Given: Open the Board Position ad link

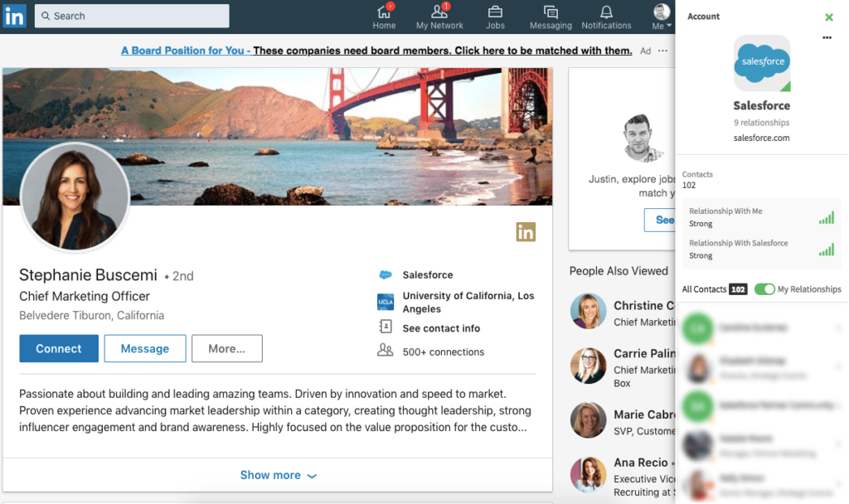Looking at the screenshot, I should point(376,51).
